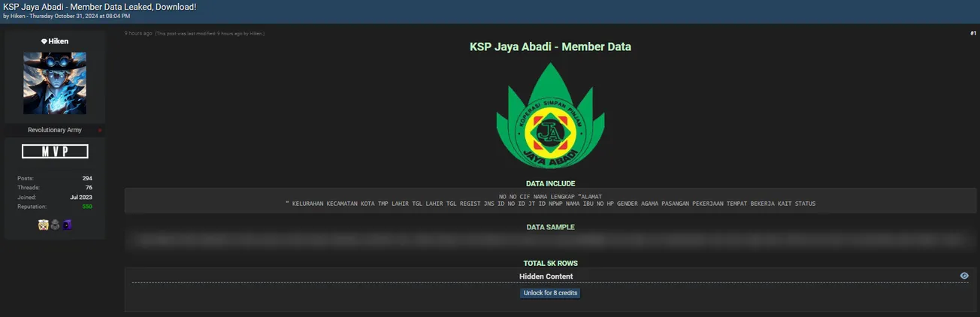Screen dimensions: 980x317
Task: Open the Hiken username in the sidebar
Action: pyautogui.click(x=58, y=41)
